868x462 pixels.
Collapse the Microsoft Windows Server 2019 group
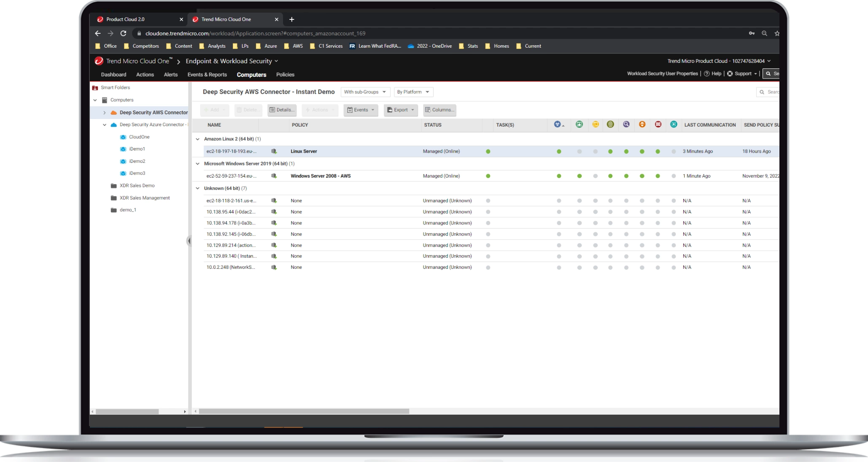click(197, 164)
